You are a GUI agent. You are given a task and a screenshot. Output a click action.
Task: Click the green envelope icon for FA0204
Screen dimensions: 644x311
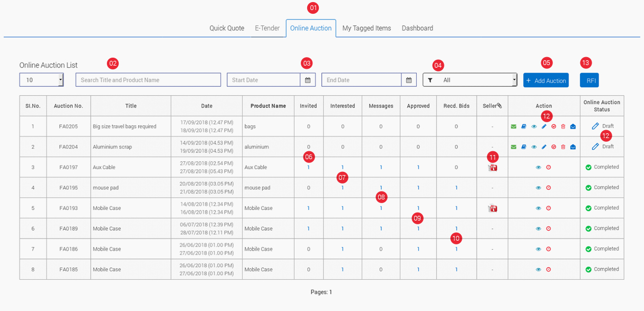click(x=514, y=147)
